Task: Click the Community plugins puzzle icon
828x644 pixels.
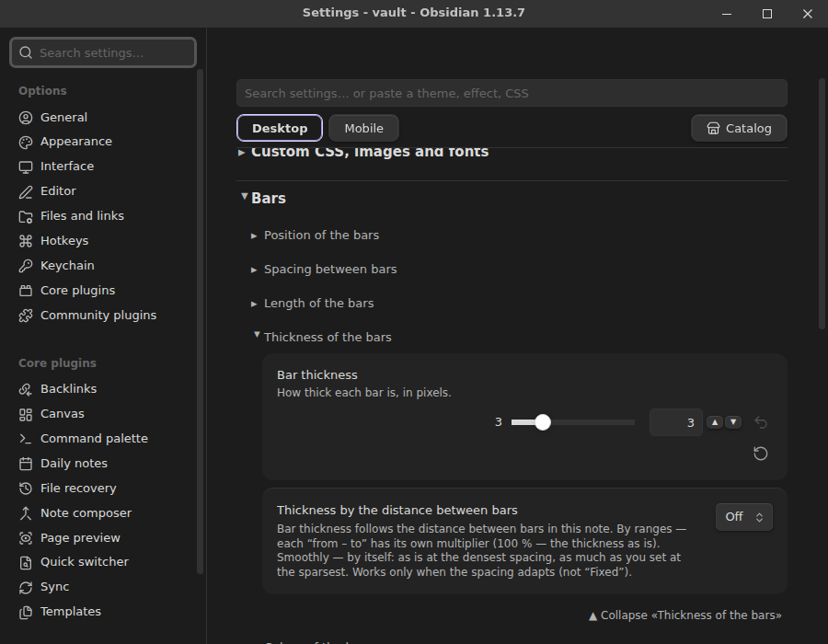Action: point(26,316)
